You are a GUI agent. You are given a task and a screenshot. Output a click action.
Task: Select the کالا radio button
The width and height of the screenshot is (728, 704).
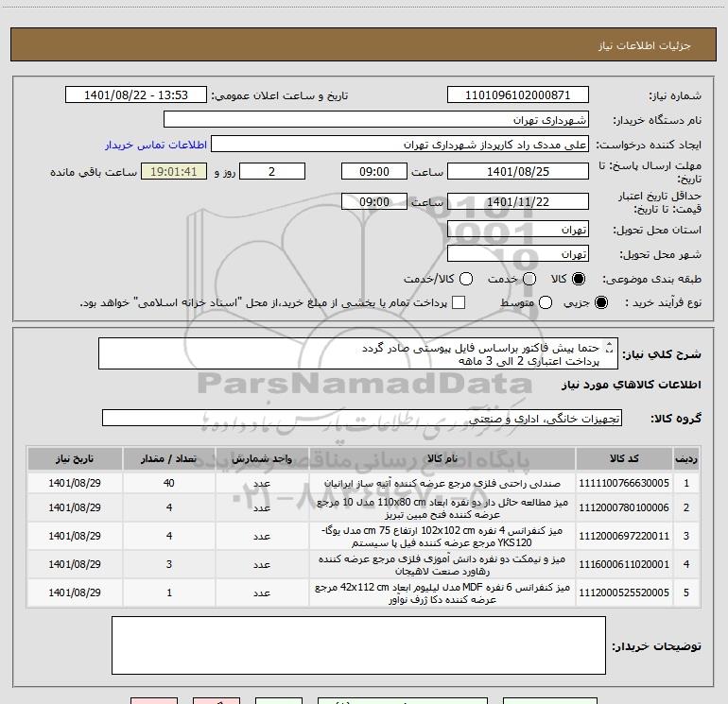pyautogui.click(x=579, y=279)
